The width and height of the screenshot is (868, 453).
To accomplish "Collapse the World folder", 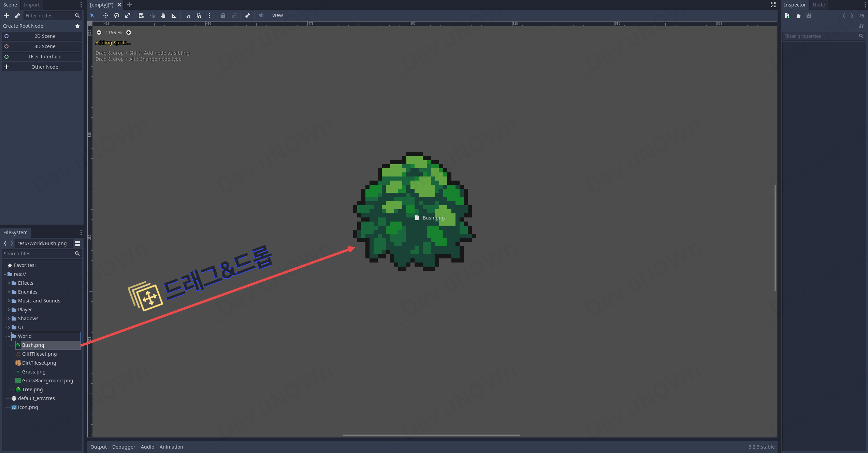I will (x=9, y=336).
